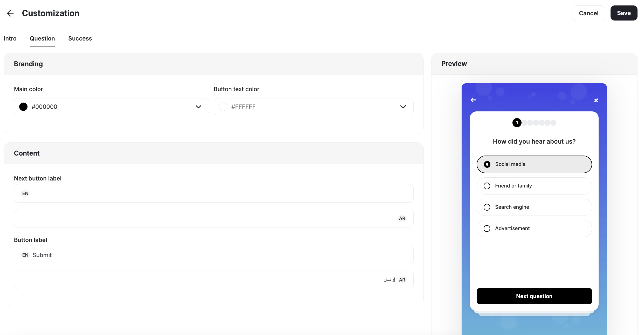Click the Cancel button
Screen dimensions: 644x335
tap(588, 13)
